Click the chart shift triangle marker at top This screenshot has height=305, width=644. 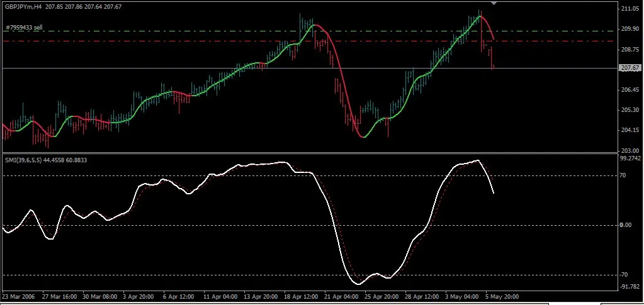pos(493,3)
